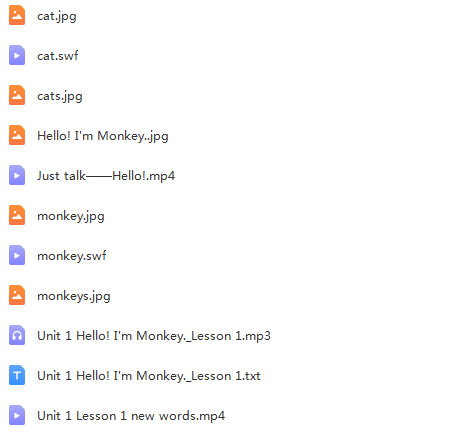
Task: Click the image icon beside cats.jpg
Action: pos(17,95)
